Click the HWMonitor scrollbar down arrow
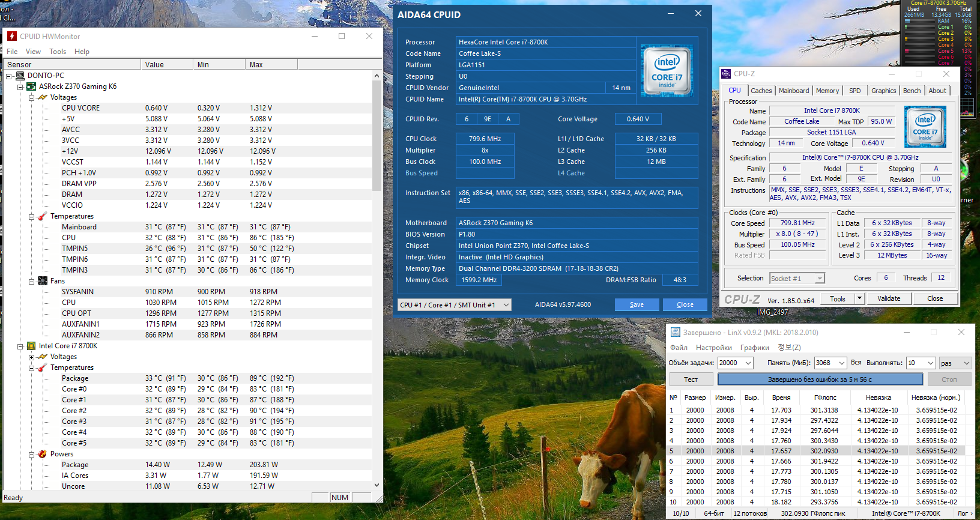Screen dimensions: 980x520 (377, 485)
